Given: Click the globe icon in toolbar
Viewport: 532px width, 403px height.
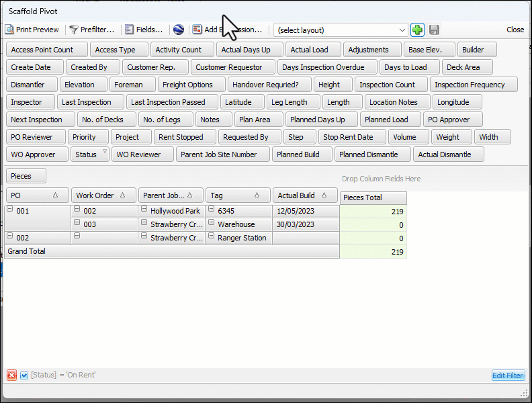Looking at the screenshot, I should tap(178, 30).
